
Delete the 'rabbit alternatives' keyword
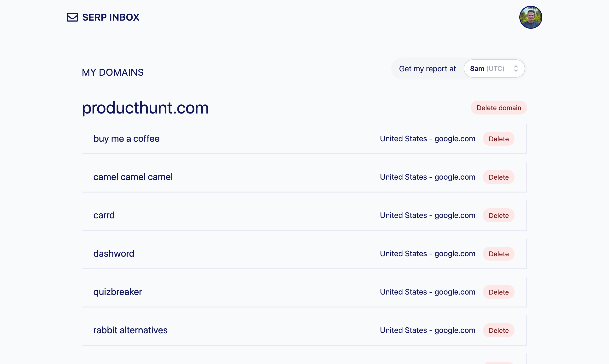click(498, 330)
